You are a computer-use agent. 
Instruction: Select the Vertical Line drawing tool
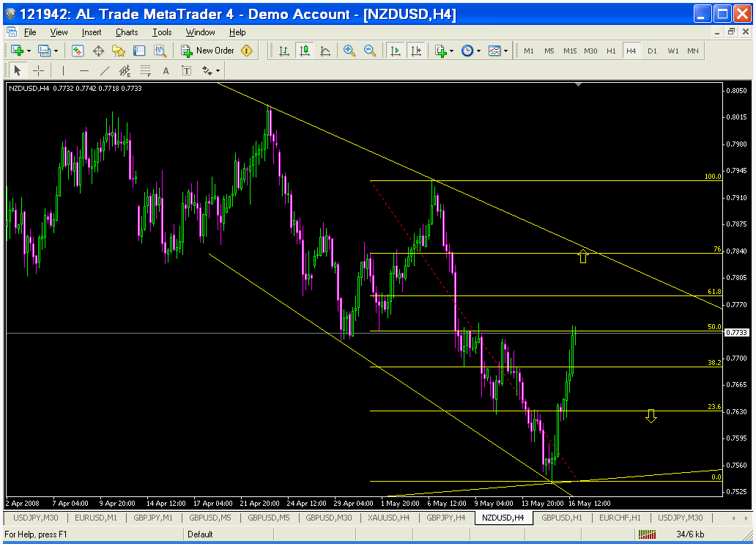(63, 71)
